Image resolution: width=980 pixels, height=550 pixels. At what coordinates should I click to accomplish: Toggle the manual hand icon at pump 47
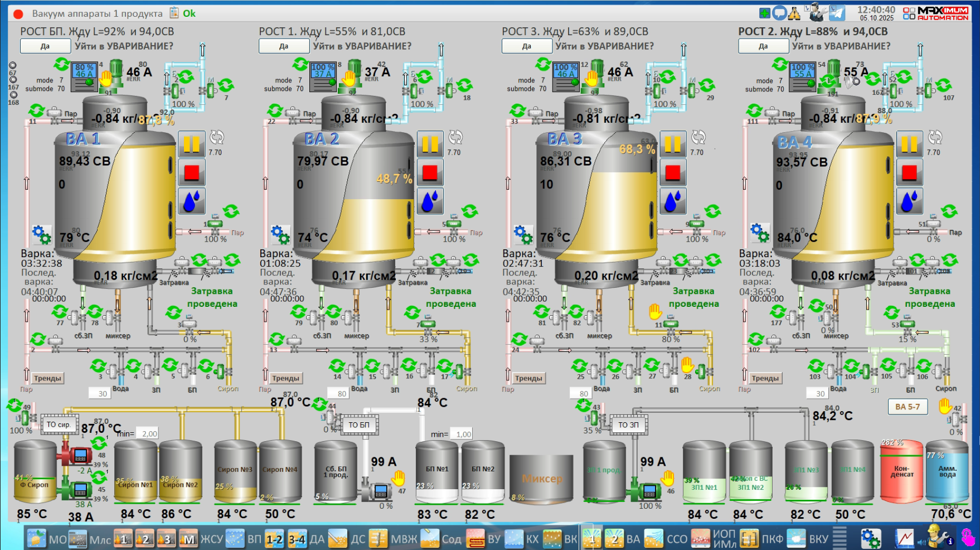(398, 478)
